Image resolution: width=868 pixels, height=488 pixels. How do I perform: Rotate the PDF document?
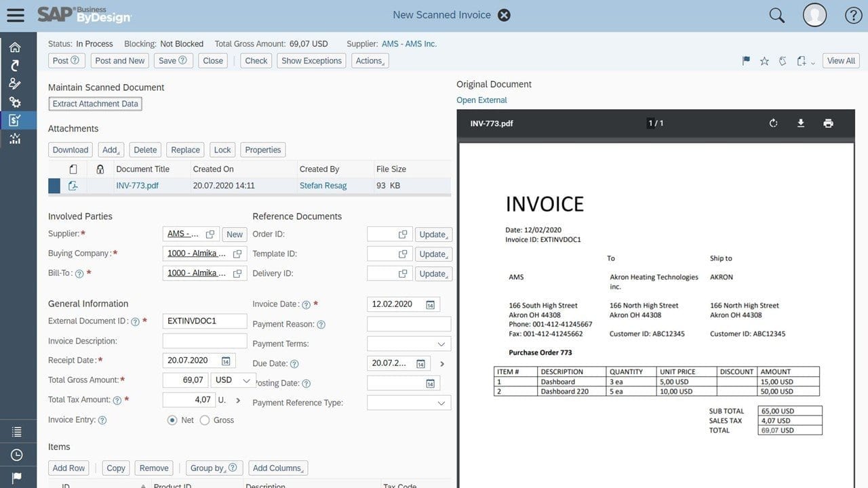click(773, 123)
